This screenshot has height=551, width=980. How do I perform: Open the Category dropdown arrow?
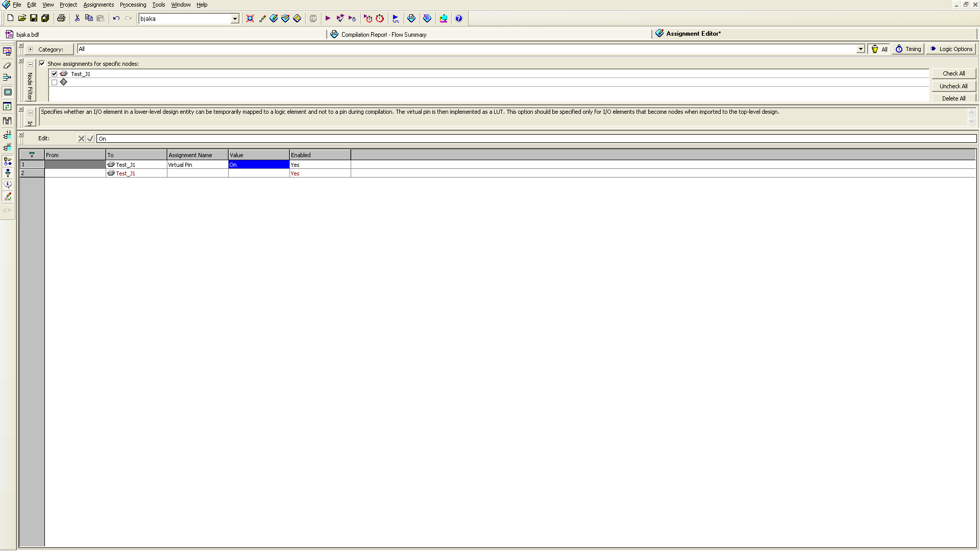(x=861, y=49)
